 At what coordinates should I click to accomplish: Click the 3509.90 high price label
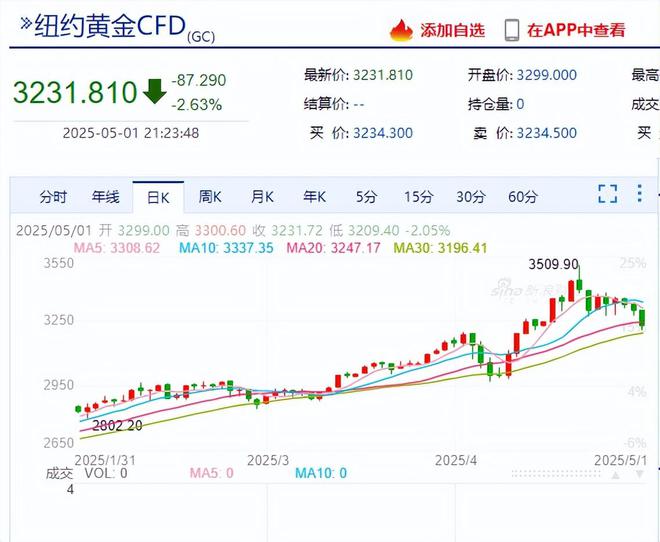point(554,264)
